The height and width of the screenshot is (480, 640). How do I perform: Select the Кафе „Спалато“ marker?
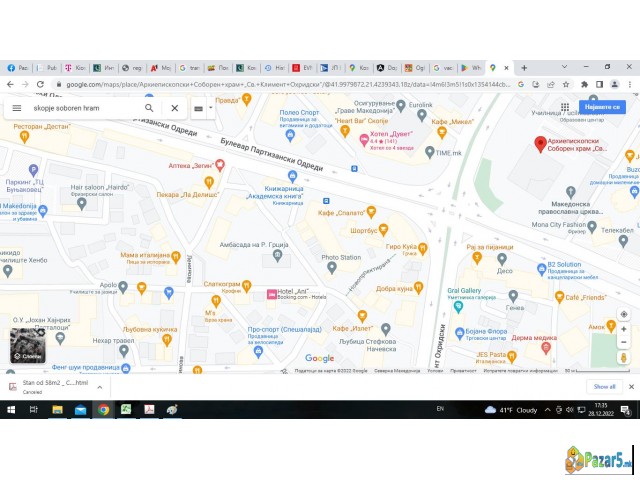click(x=371, y=212)
